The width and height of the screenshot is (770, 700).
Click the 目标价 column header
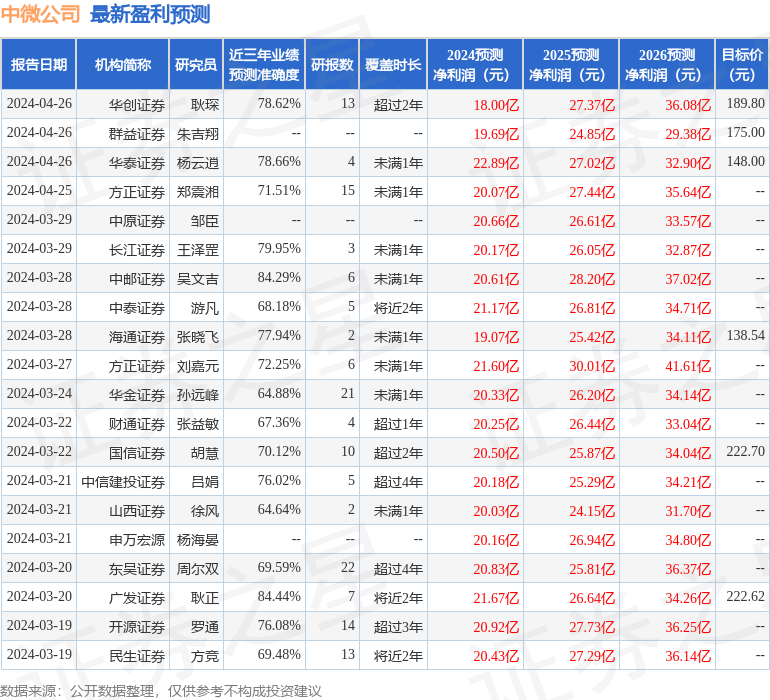(x=742, y=64)
